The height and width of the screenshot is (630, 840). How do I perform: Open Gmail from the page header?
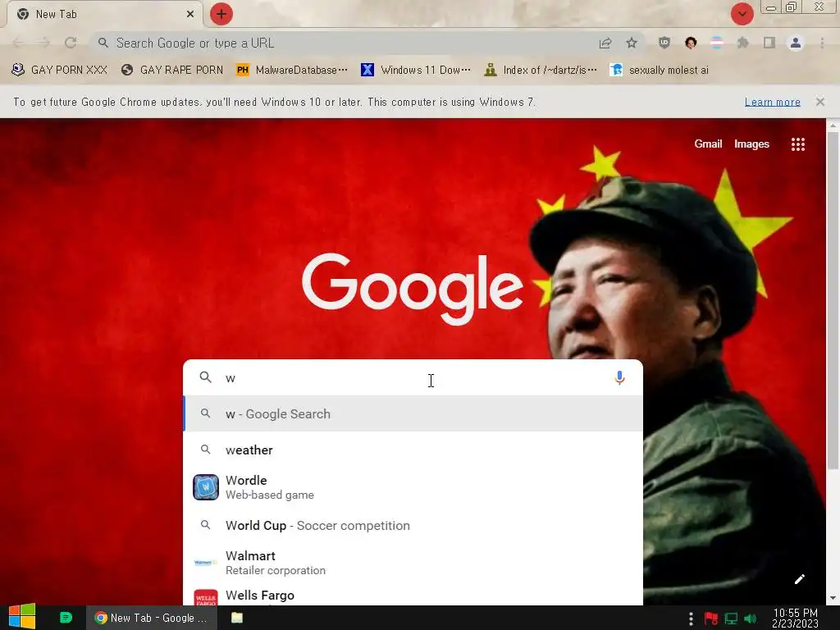pos(708,144)
